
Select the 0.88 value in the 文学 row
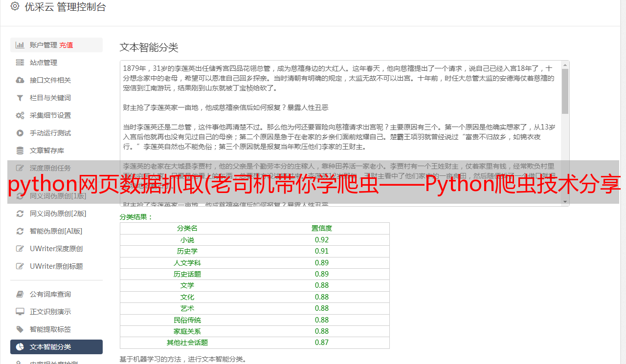(322, 285)
